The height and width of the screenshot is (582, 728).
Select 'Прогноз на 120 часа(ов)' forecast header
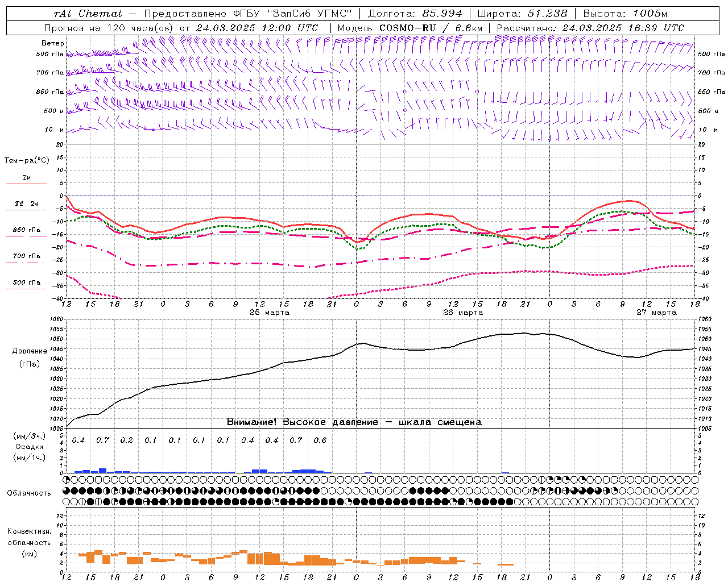[109, 28]
